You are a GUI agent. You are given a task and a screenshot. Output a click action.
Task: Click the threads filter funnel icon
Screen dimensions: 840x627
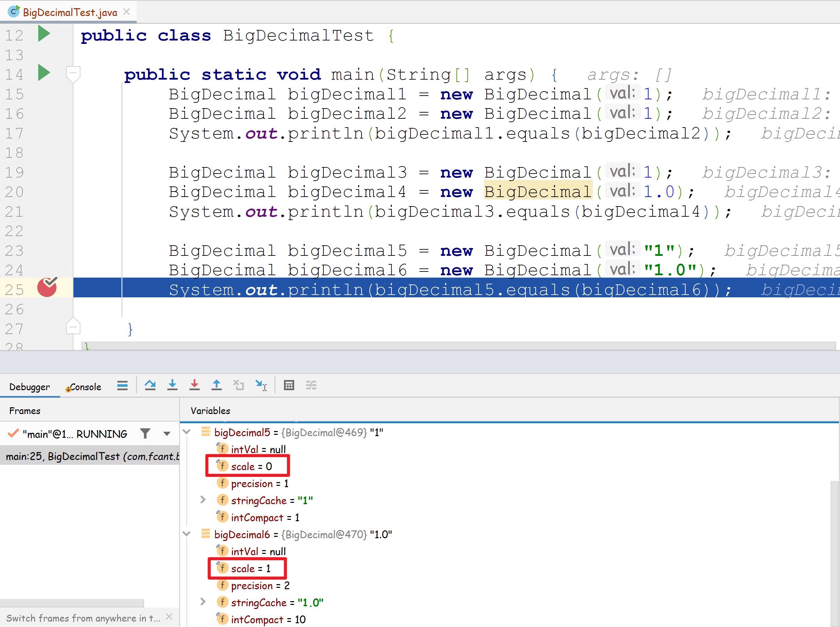(145, 433)
